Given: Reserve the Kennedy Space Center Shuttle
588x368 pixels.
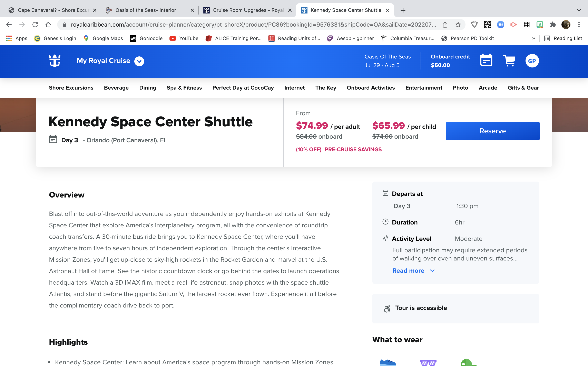Looking at the screenshot, I should (x=493, y=131).
